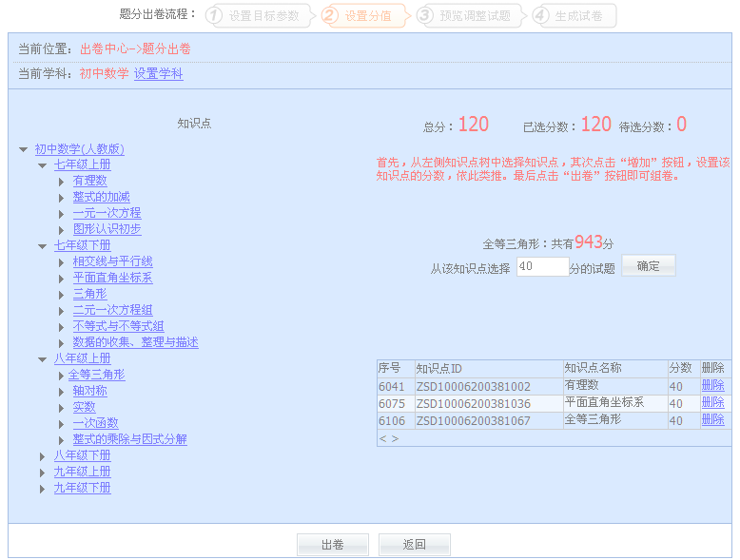Expand the 八年级下册 tree arrow

[42, 456]
